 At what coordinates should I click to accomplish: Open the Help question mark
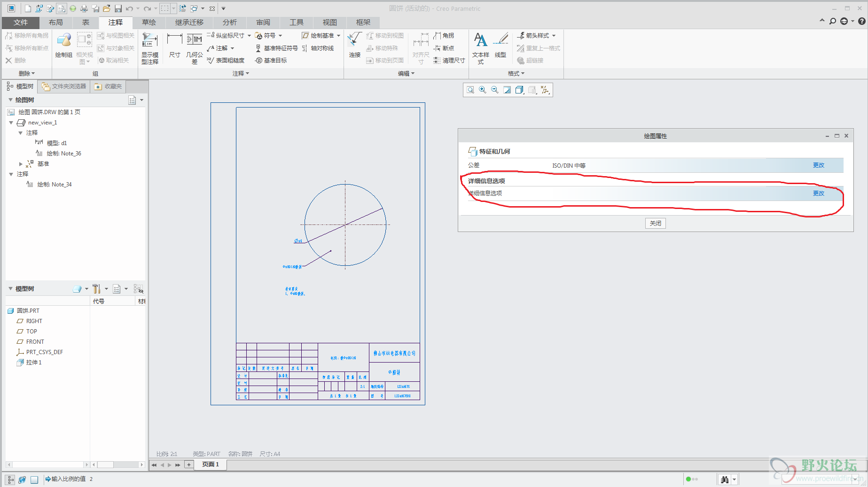point(862,21)
